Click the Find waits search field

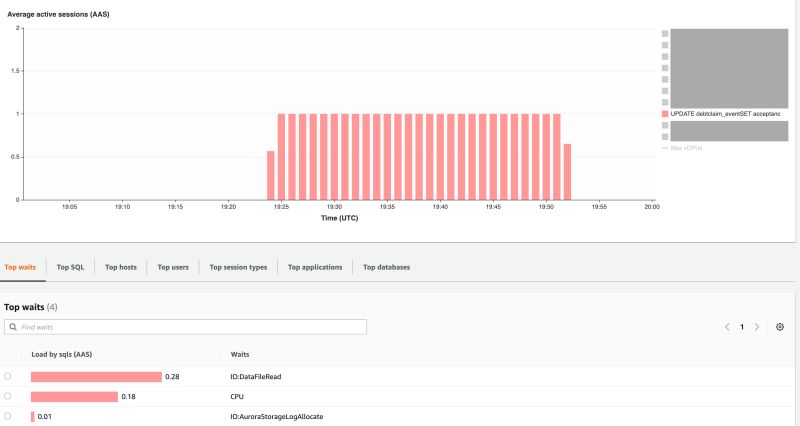185,327
